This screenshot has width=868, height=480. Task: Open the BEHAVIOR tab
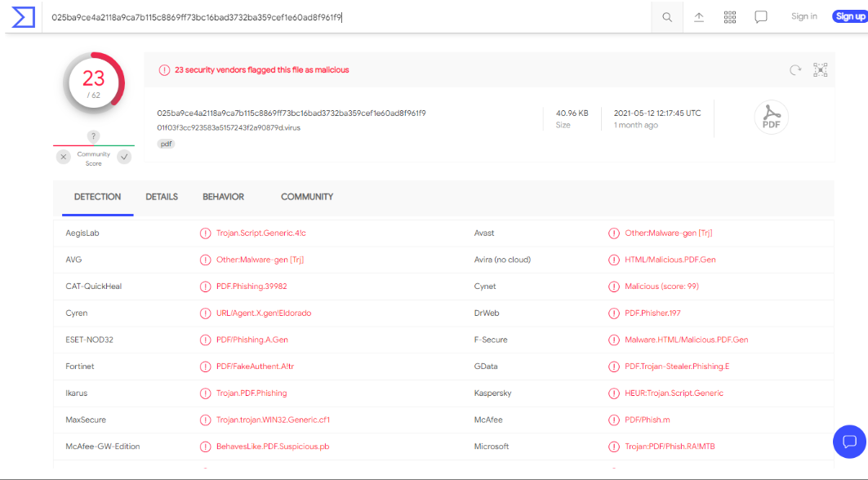point(223,197)
